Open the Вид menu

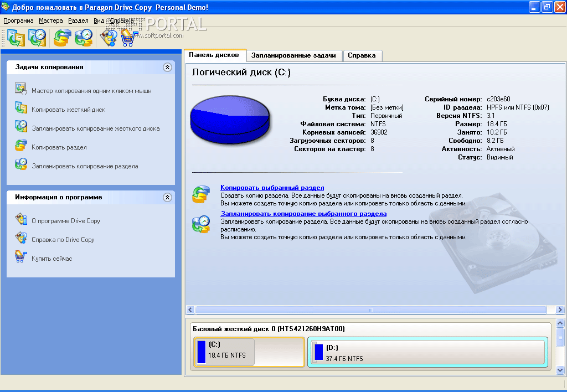tap(99, 20)
